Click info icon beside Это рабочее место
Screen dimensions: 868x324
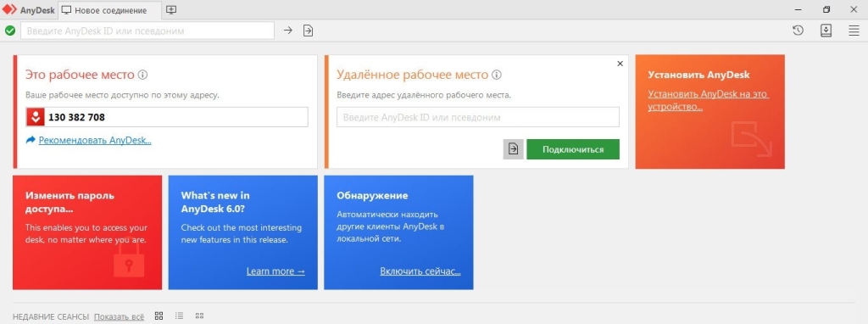(x=142, y=75)
